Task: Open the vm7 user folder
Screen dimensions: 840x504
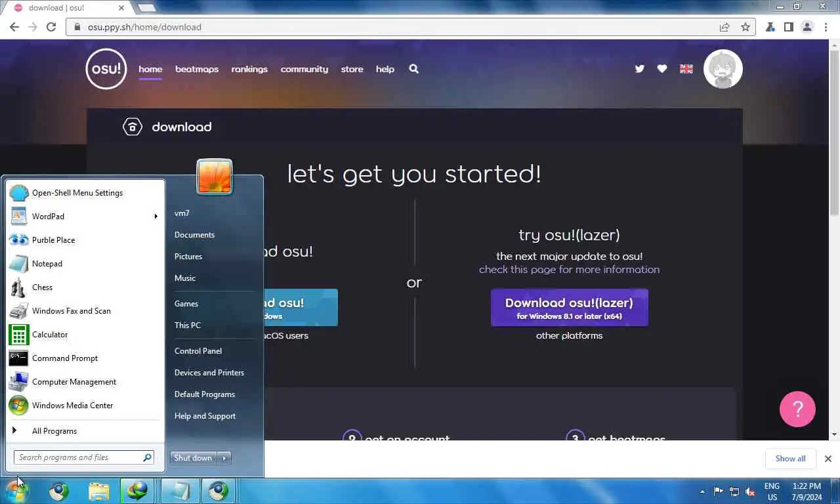Action: click(214, 213)
